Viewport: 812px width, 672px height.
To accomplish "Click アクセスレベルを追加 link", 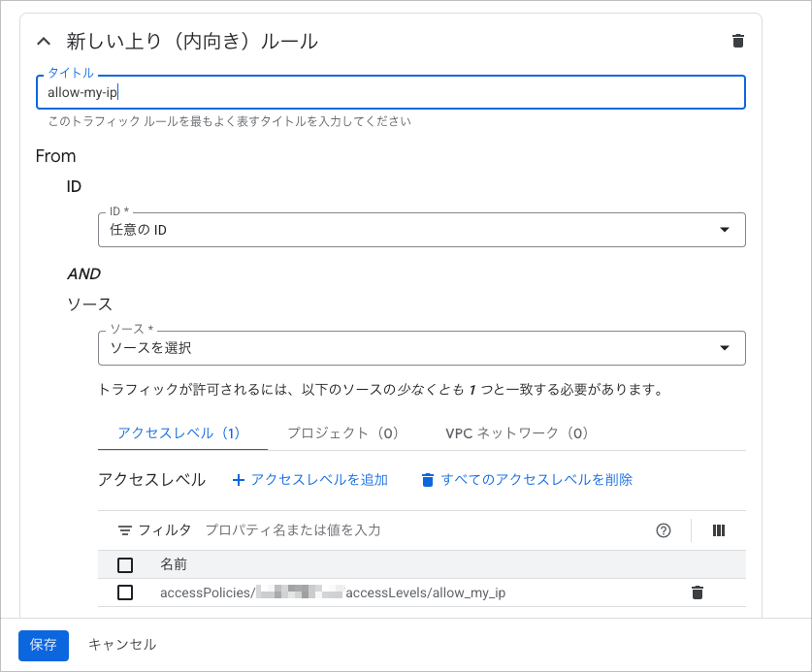I will tap(310, 480).
